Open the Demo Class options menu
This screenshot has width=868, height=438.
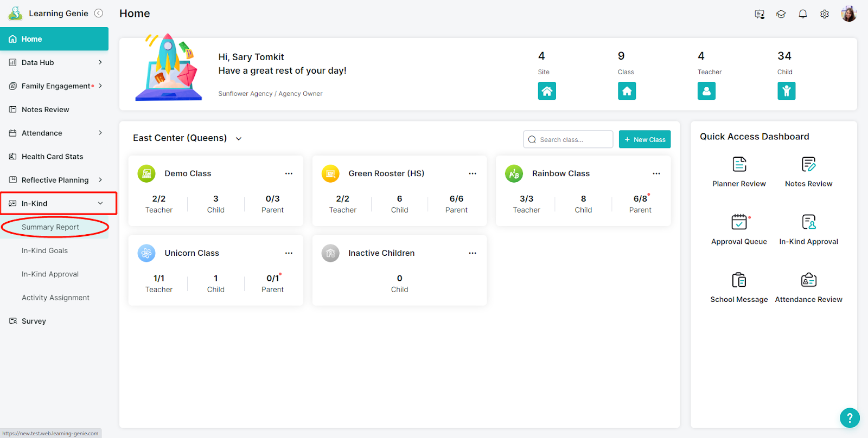[289, 173]
